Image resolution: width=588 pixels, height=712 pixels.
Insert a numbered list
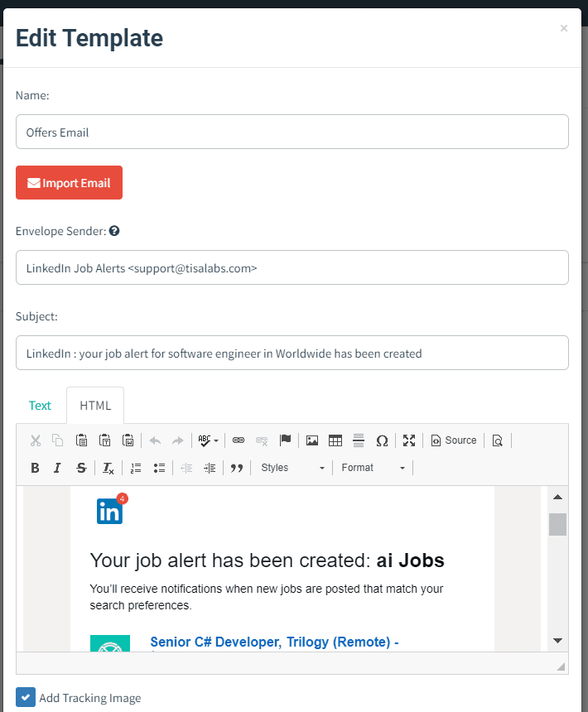136,468
